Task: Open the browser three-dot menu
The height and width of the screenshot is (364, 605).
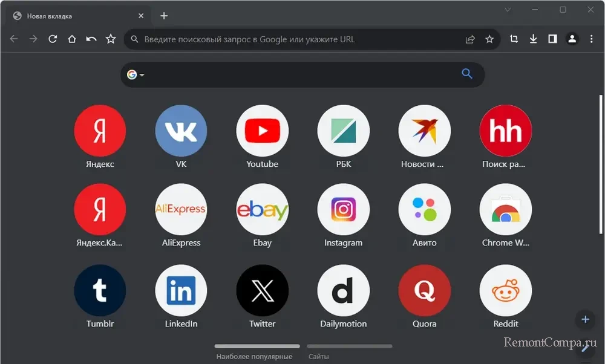Action: (591, 39)
